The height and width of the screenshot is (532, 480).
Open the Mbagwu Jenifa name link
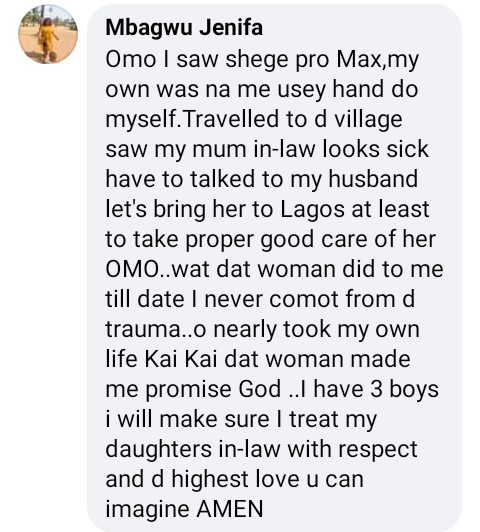pyautogui.click(x=184, y=27)
